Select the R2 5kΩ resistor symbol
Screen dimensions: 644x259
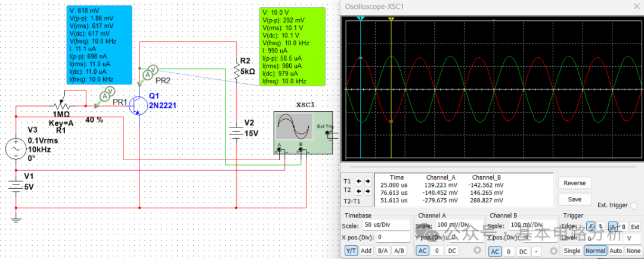point(237,71)
